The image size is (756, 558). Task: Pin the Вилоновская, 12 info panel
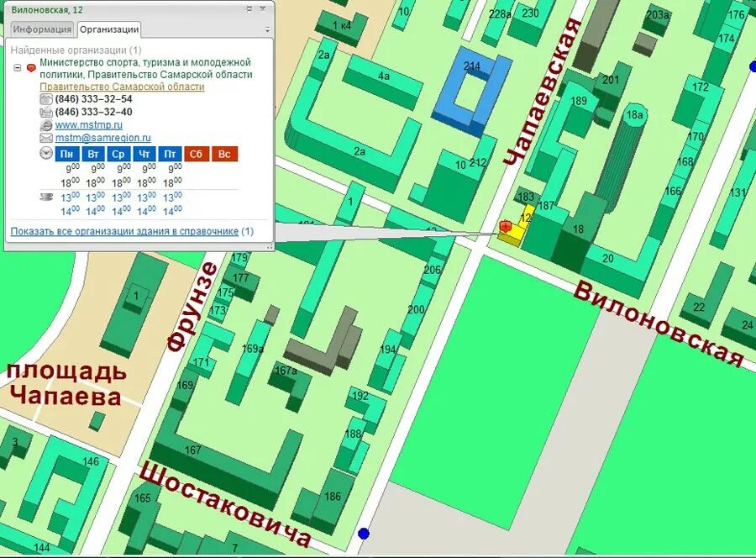tap(249, 8)
